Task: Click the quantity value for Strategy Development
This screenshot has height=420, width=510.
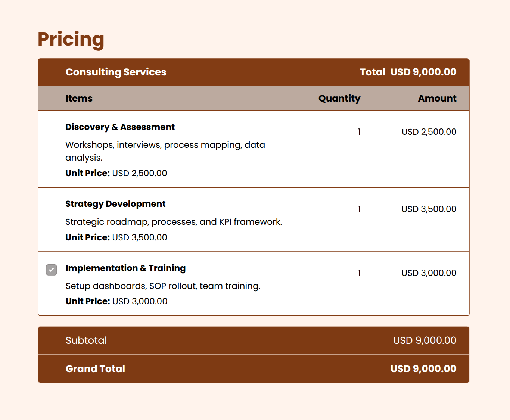Action: [359, 209]
